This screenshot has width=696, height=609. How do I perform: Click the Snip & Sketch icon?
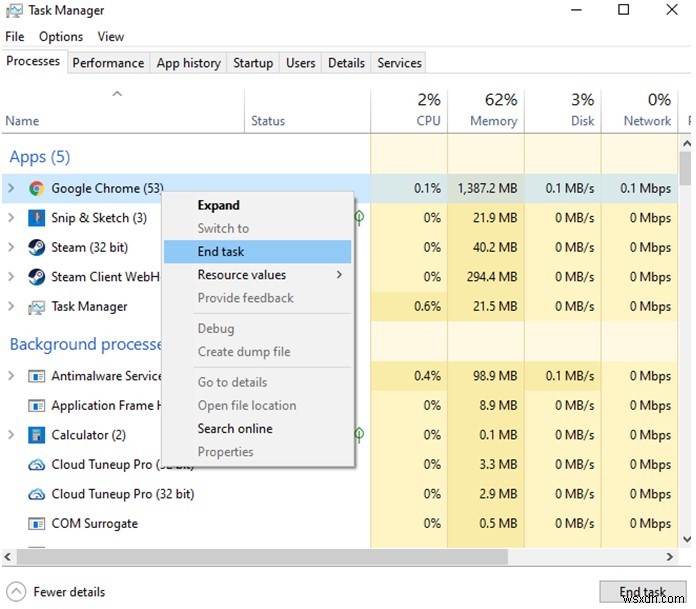36,218
